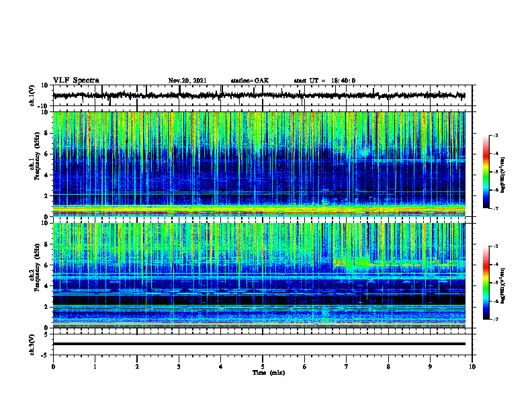Select the "start UT = 18:40:0" header text

(x=324, y=81)
